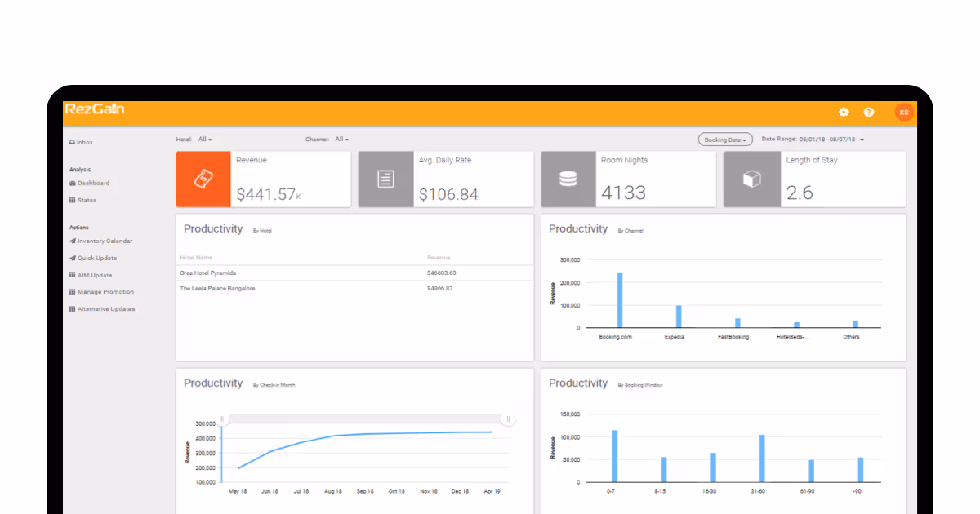980x514 pixels.
Task: Open Alternative Updates
Action: pyautogui.click(x=103, y=309)
